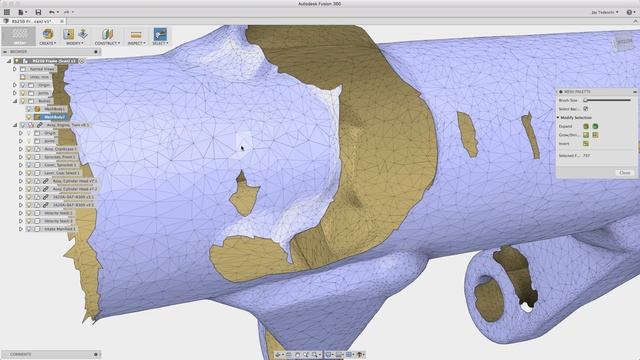Click the second Modify tool icon
640x360 pixels.
(x=83, y=34)
